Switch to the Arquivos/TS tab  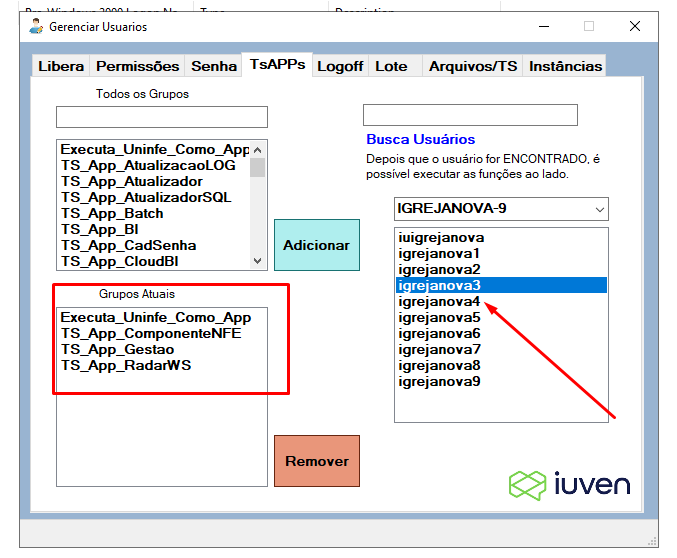point(473,66)
